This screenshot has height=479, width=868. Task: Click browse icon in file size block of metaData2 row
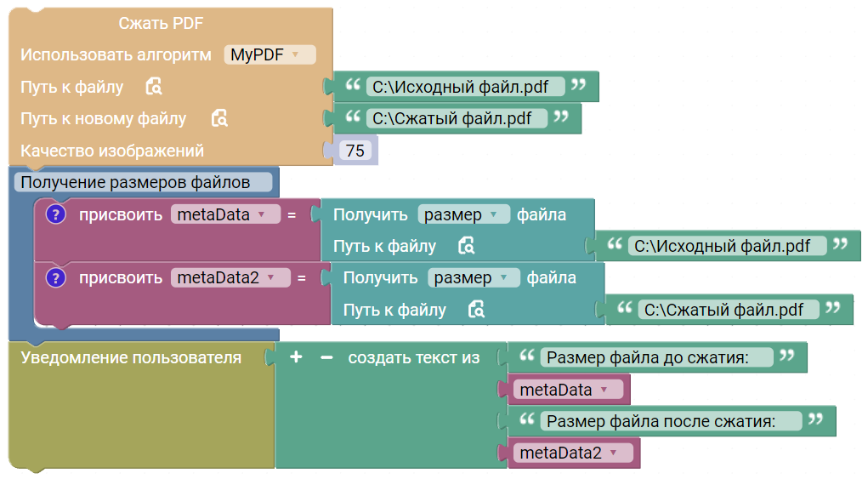(x=477, y=309)
